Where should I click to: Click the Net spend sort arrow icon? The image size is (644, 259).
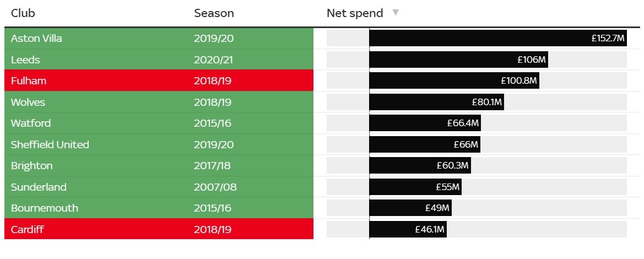395,13
